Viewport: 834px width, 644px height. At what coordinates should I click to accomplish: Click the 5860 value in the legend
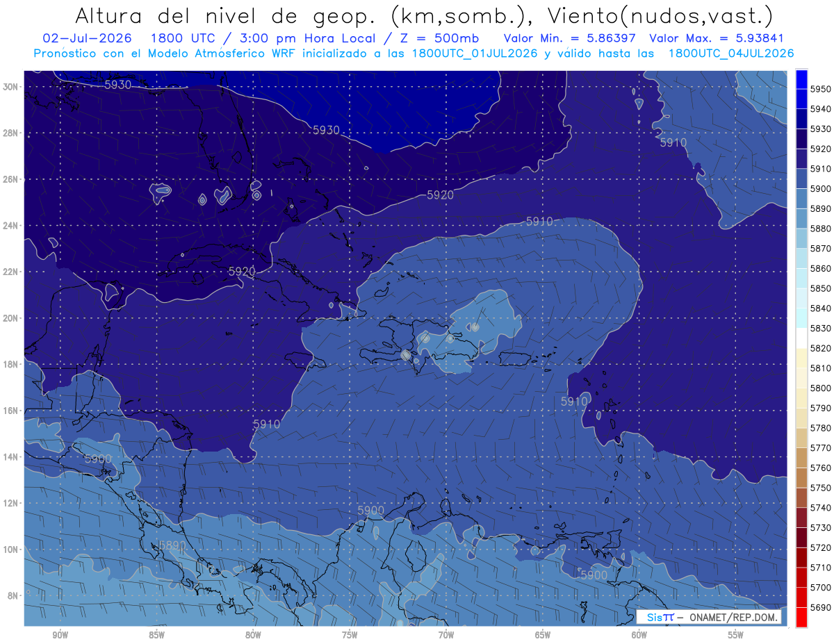[x=820, y=268]
